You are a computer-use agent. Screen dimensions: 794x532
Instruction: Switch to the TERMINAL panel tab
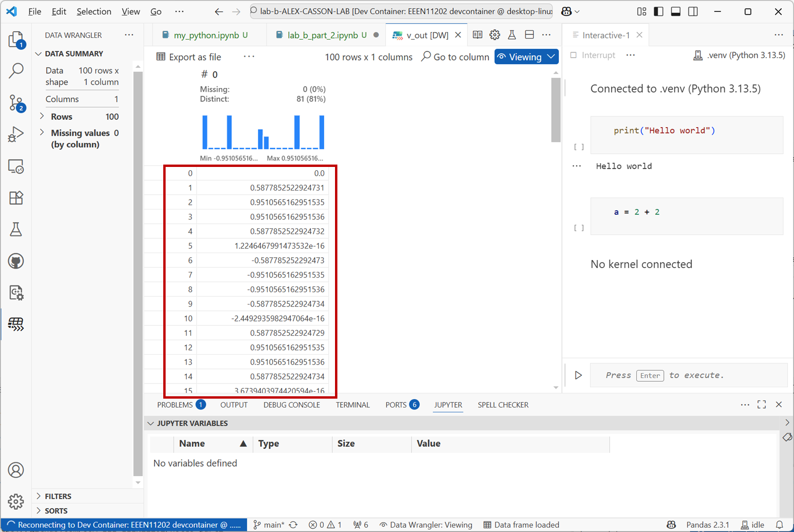point(353,405)
